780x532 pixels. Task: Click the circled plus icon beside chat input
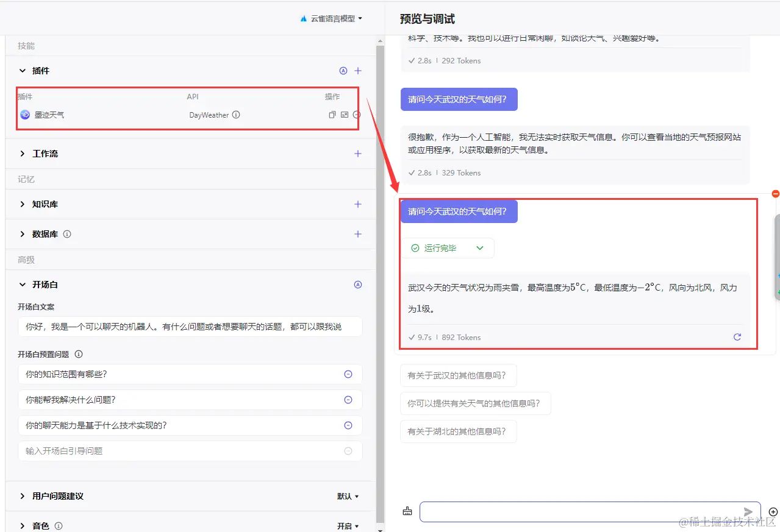point(773,512)
